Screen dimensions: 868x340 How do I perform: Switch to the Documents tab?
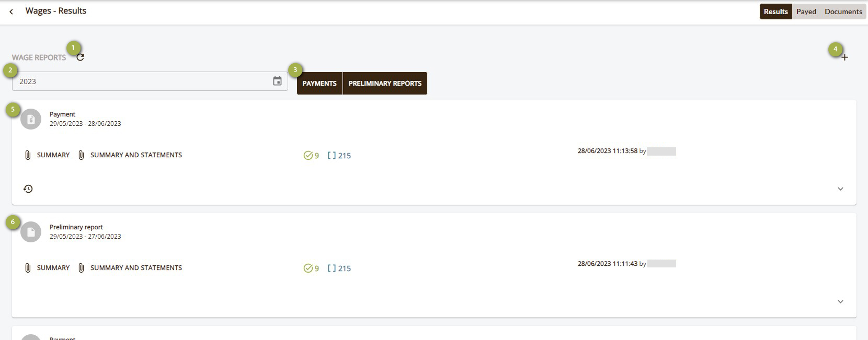pyautogui.click(x=843, y=11)
